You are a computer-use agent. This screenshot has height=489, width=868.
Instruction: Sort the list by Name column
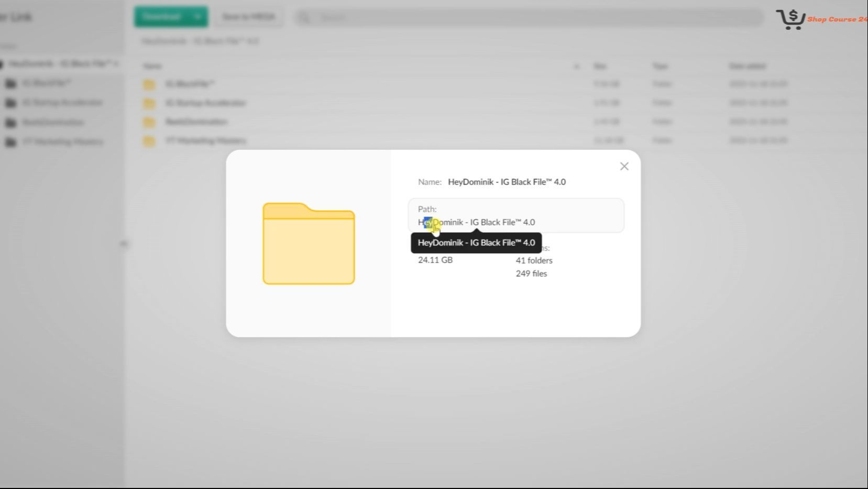pos(152,66)
